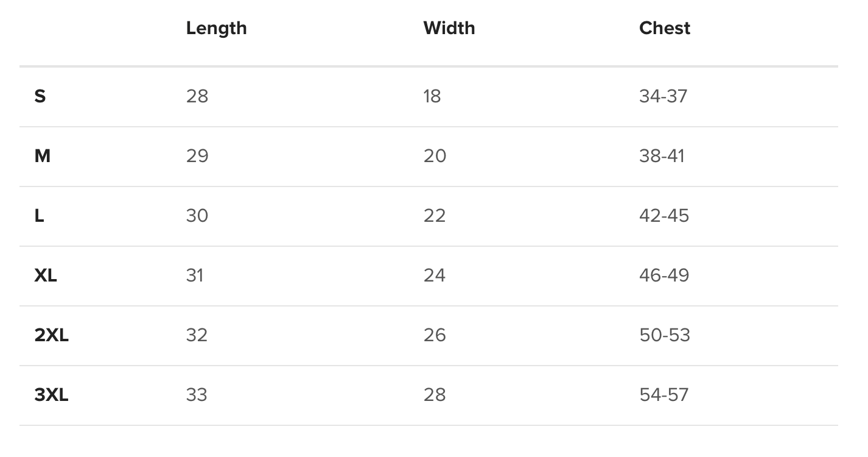This screenshot has width=868, height=457.
Task: Click the 33 length value for 3XL
Action: [x=197, y=395]
